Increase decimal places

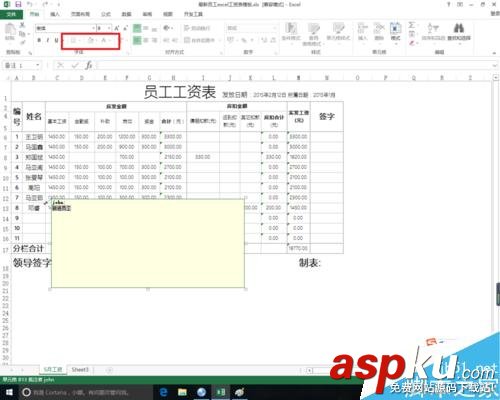[264, 40]
